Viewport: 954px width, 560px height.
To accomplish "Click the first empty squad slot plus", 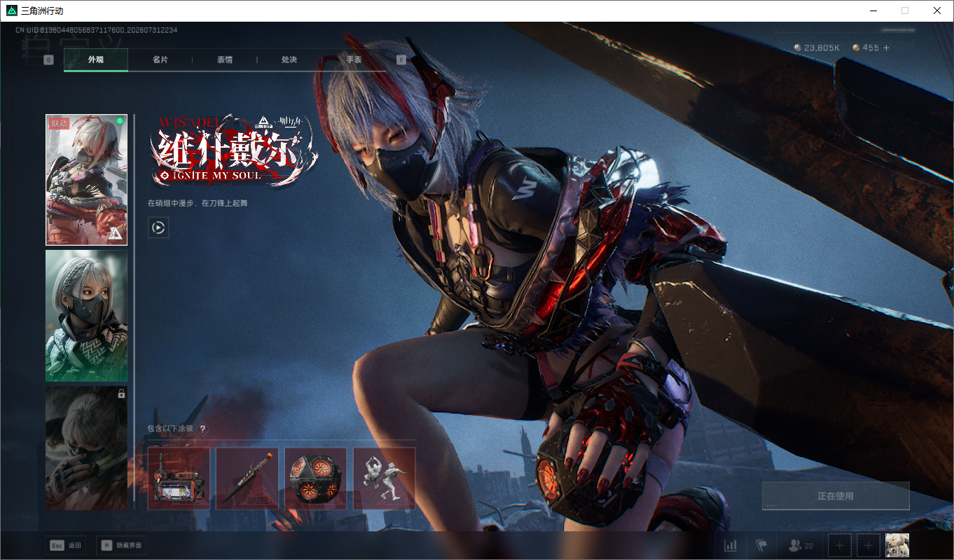I will point(840,545).
